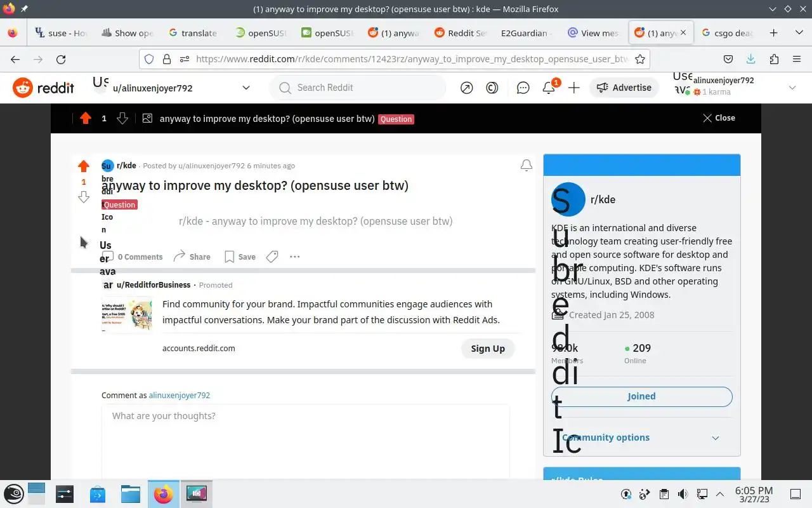This screenshot has width=812, height=508.
Task: Open accounts.reddit.com ad link
Action: click(199, 348)
